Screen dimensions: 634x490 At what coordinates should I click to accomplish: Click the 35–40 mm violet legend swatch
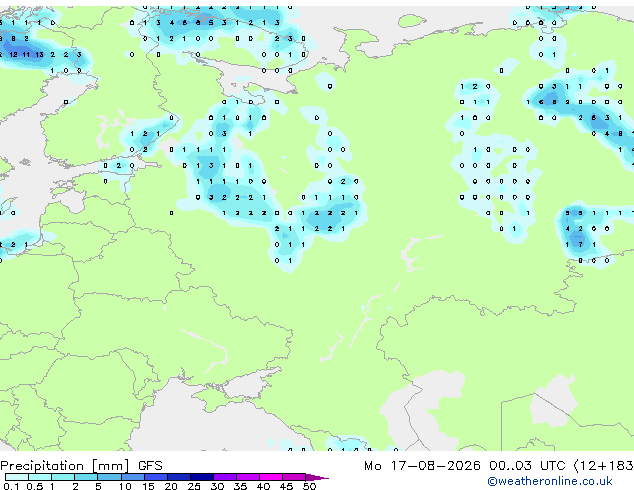247,477
